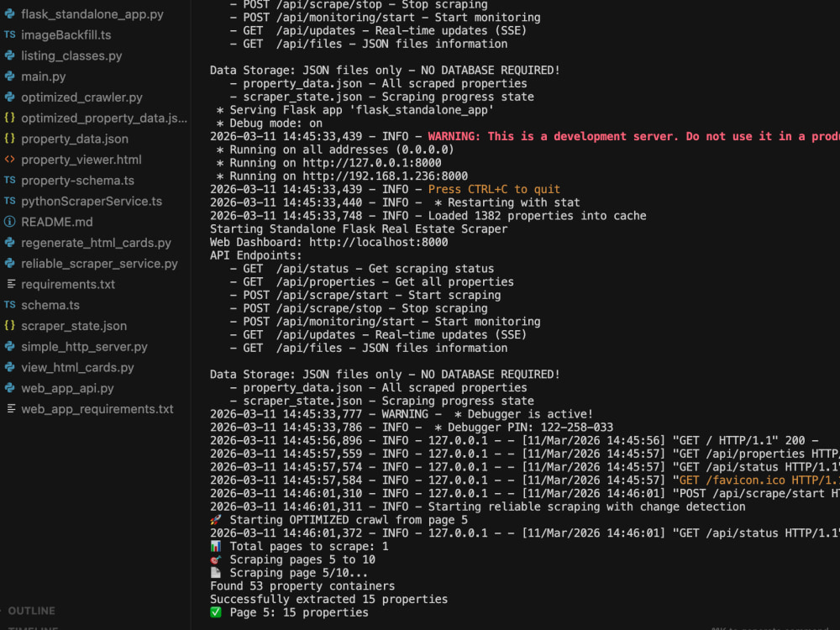Viewport: 840px width, 630px height.
Task: Open listing_classes.py file
Action: click(71, 55)
